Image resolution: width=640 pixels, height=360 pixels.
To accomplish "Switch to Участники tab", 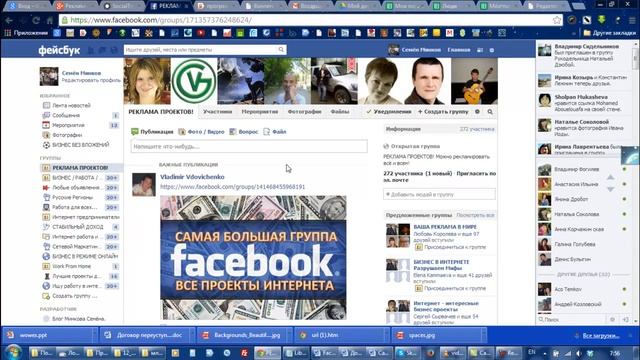I will tap(217, 111).
